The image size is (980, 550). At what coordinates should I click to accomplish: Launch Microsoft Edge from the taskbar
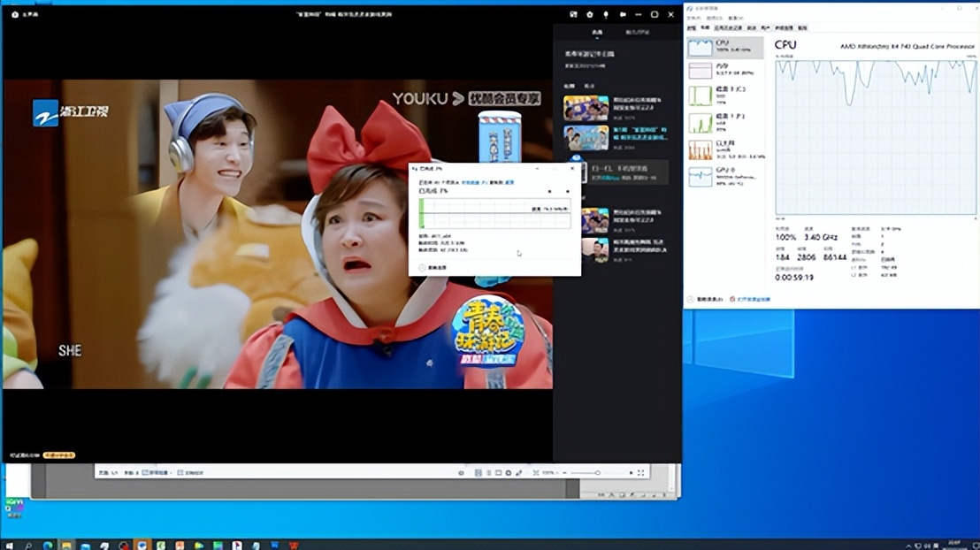[x=47, y=541]
